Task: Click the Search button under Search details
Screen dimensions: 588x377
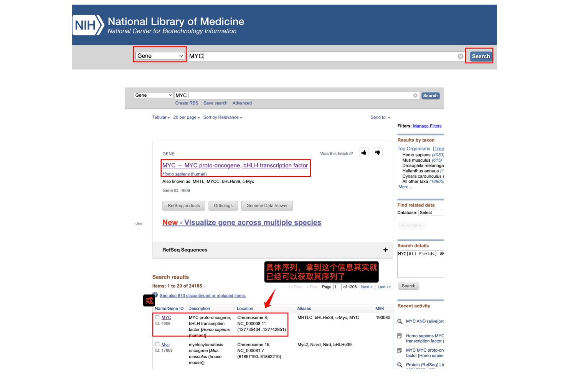Action: 408,286
